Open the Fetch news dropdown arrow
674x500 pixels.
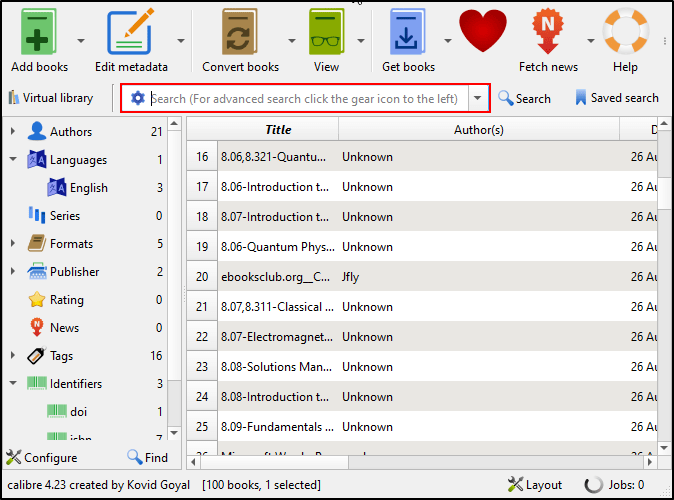[x=591, y=41]
